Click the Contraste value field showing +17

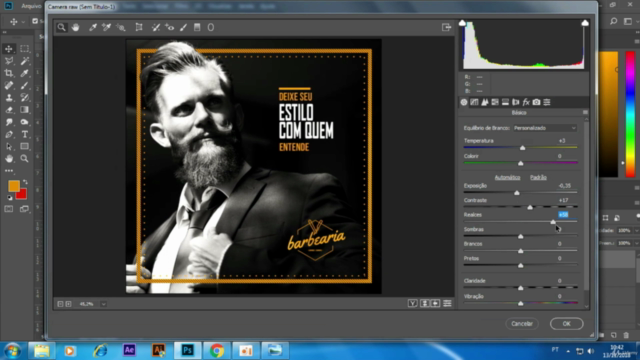563,200
